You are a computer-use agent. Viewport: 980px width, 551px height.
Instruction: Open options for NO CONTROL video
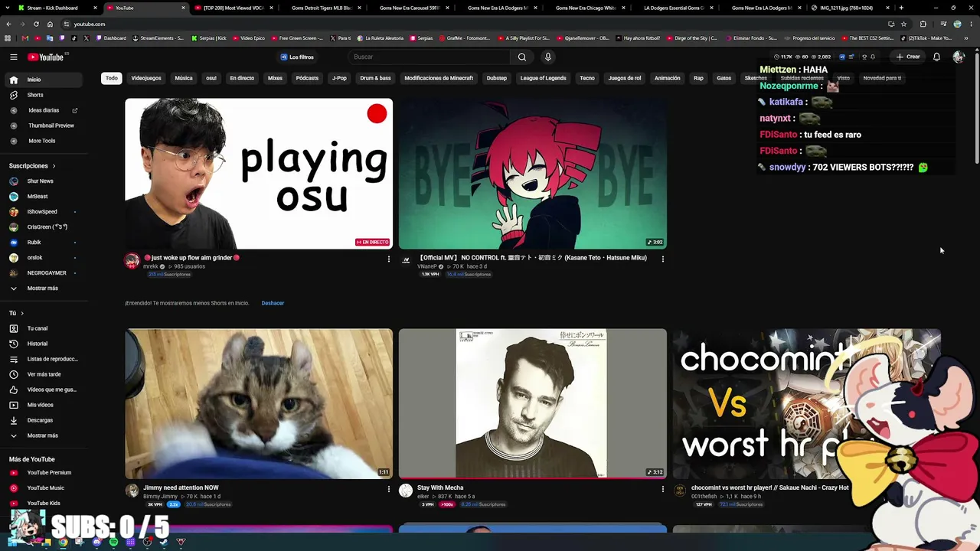tap(662, 259)
